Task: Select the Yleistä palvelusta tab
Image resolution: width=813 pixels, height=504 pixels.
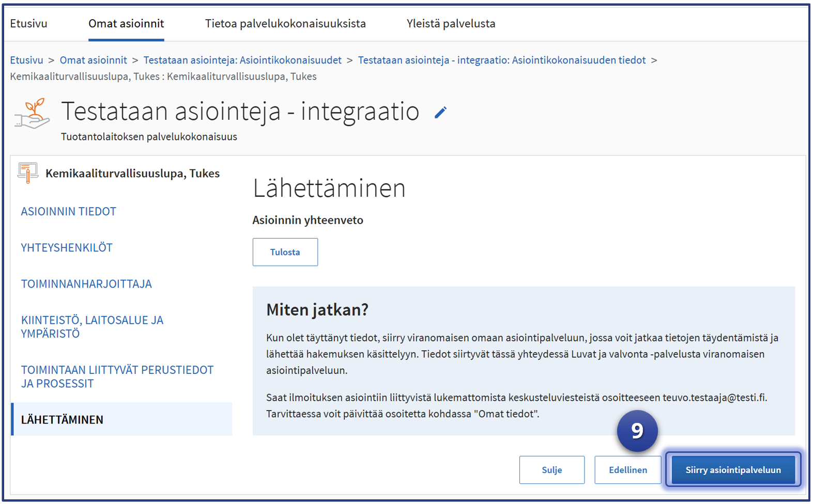Action: pyautogui.click(x=451, y=24)
